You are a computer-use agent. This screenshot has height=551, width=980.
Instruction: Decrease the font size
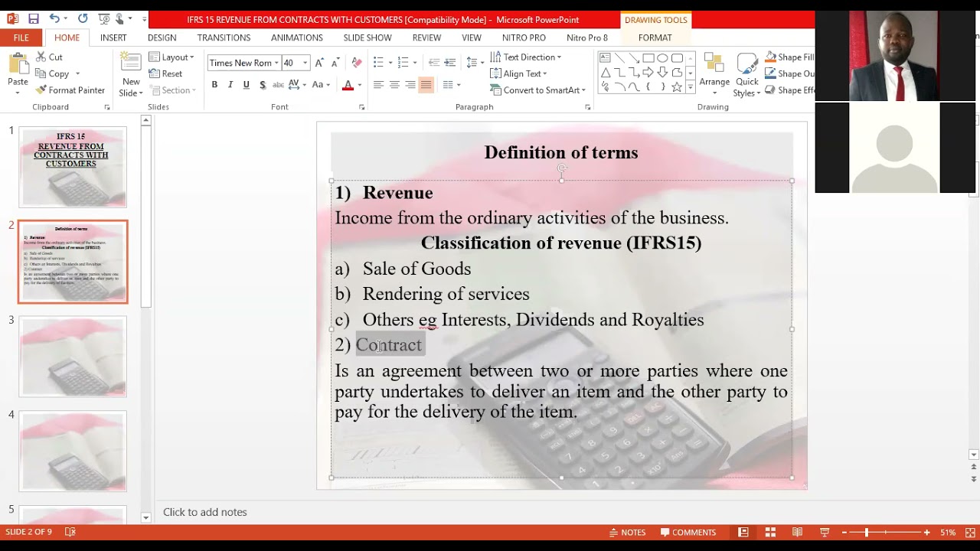(335, 63)
